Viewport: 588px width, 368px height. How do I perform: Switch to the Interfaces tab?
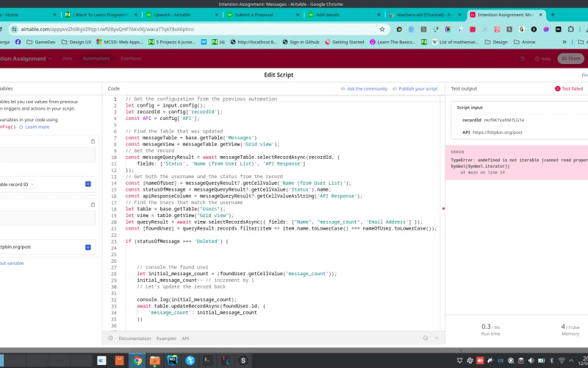pos(131,59)
